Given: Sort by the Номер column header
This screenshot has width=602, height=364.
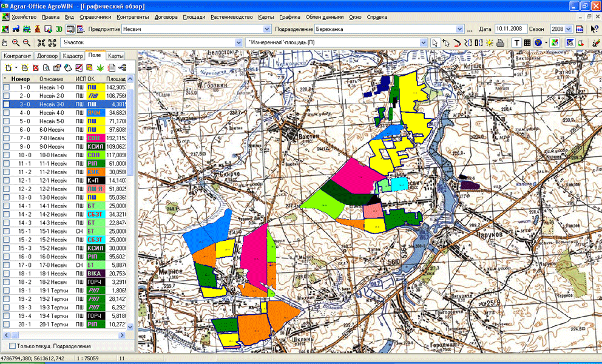Looking at the screenshot, I should point(21,79).
